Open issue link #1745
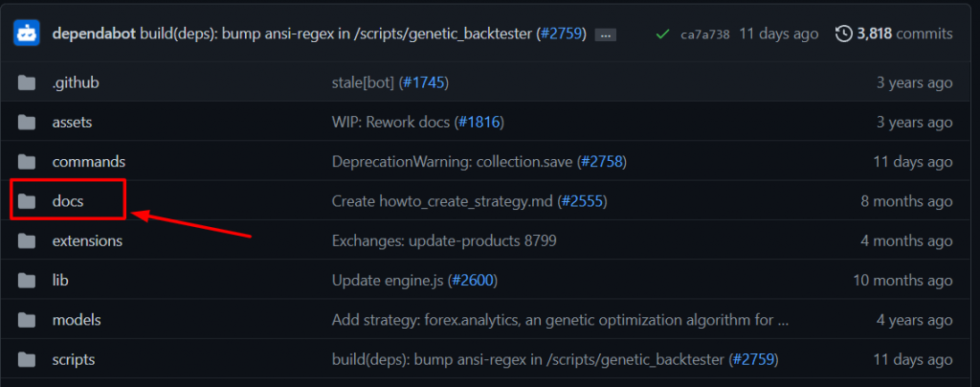This screenshot has height=387, width=980. tap(423, 82)
